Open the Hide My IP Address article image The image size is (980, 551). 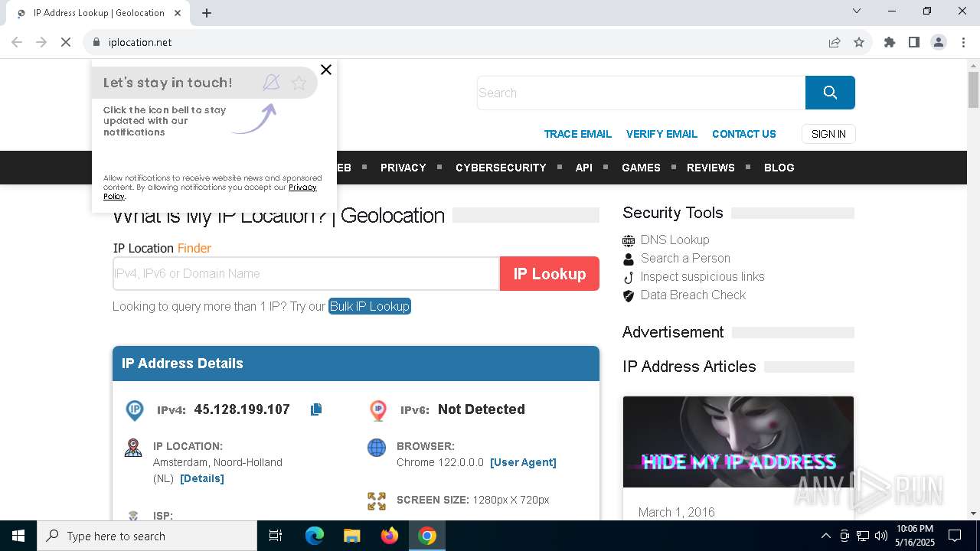click(738, 442)
